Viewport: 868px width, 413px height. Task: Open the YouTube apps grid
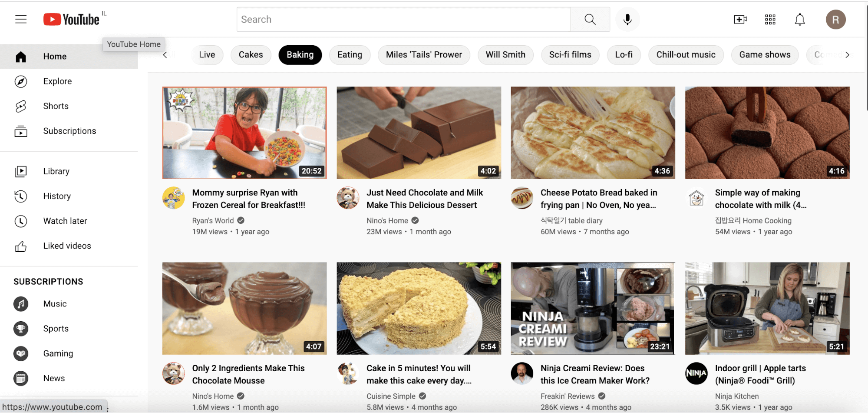(770, 20)
